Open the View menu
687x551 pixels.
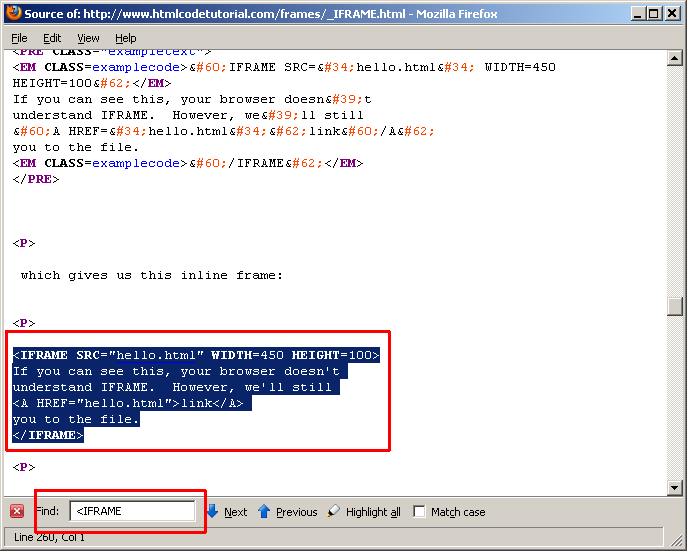(88, 39)
